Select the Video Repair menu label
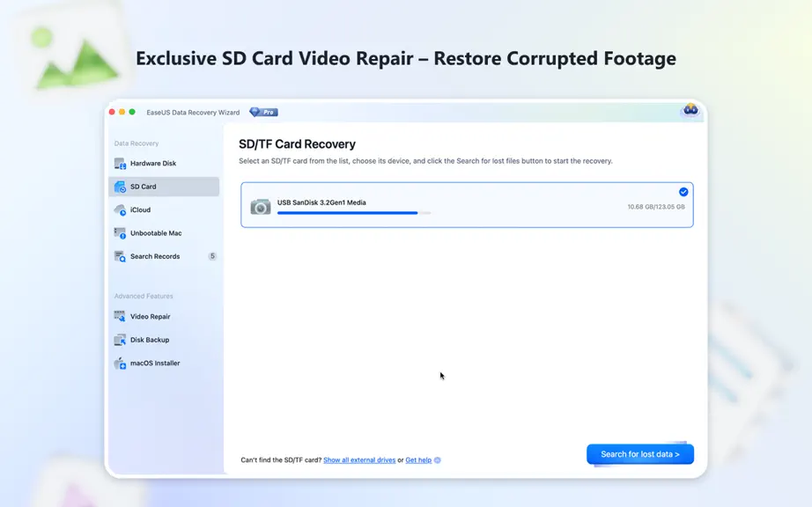 [151, 317]
